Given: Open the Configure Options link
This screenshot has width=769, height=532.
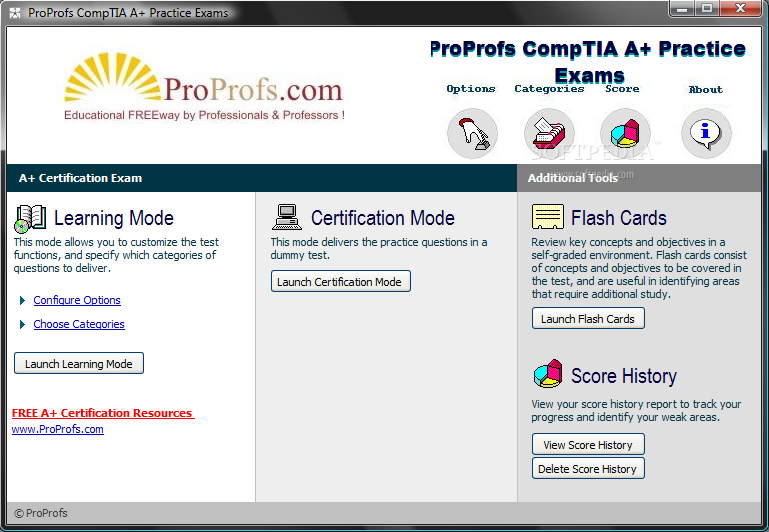Looking at the screenshot, I should coord(77,300).
